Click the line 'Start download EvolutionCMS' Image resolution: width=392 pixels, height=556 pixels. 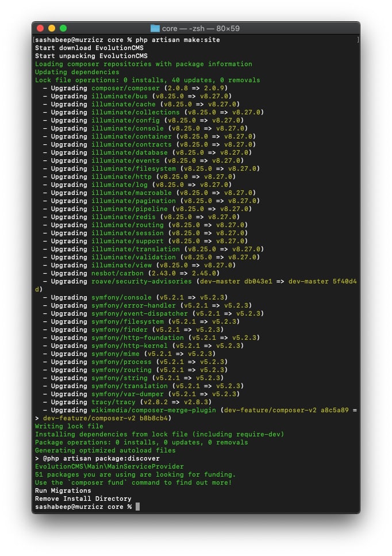click(89, 48)
